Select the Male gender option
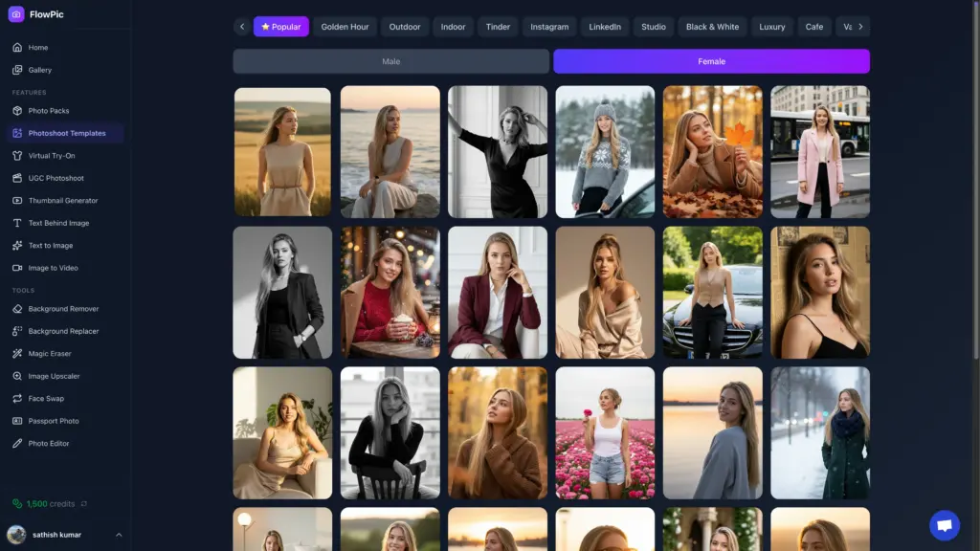 coord(390,60)
